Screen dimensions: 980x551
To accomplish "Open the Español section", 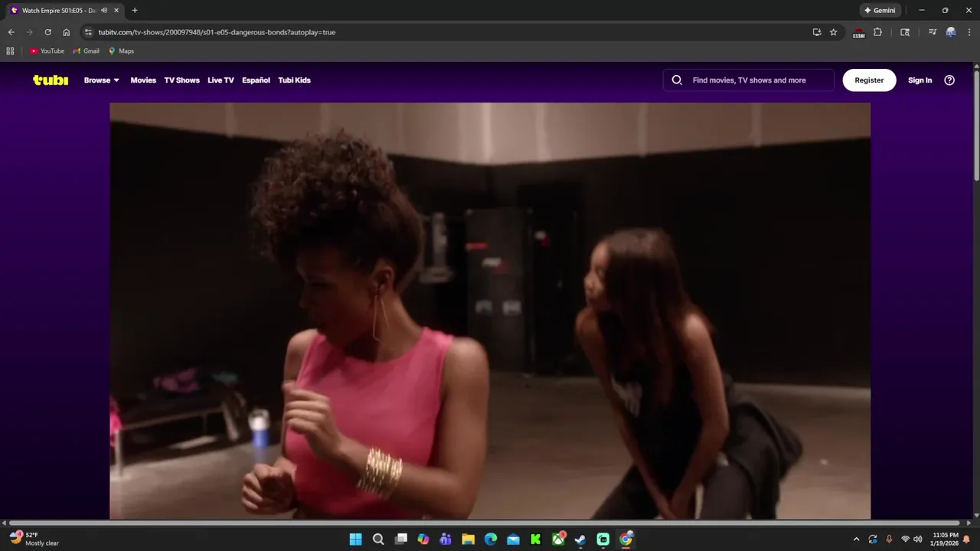I will (256, 80).
